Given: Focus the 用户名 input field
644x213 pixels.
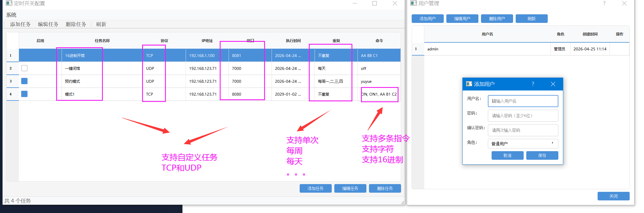Looking at the screenshot, I should [523, 101].
